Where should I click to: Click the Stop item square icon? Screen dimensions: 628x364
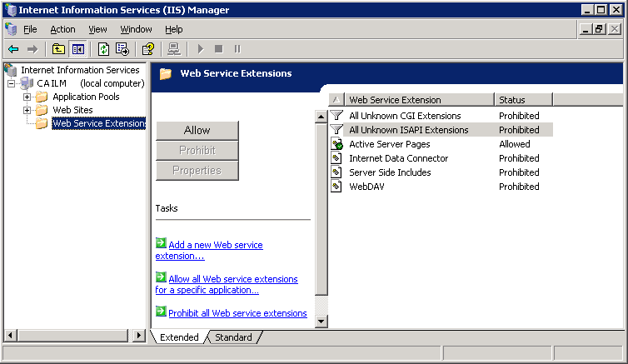[219, 49]
